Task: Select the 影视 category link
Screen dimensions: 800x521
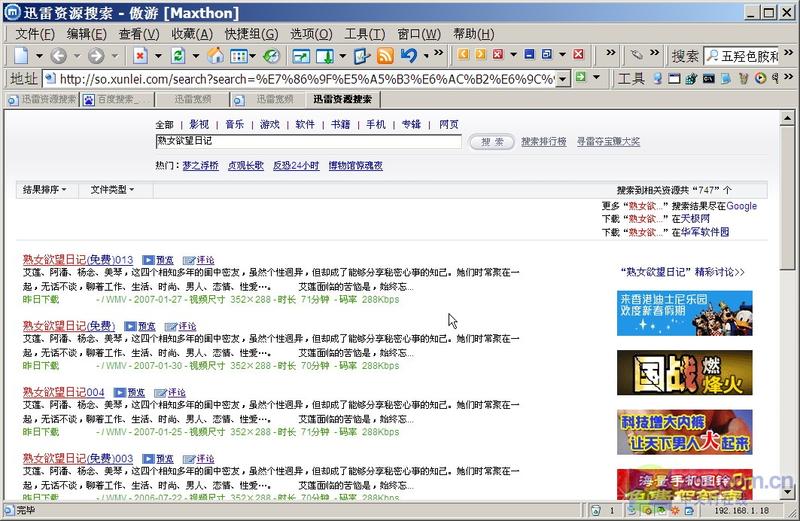Action: pyautogui.click(x=199, y=124)
